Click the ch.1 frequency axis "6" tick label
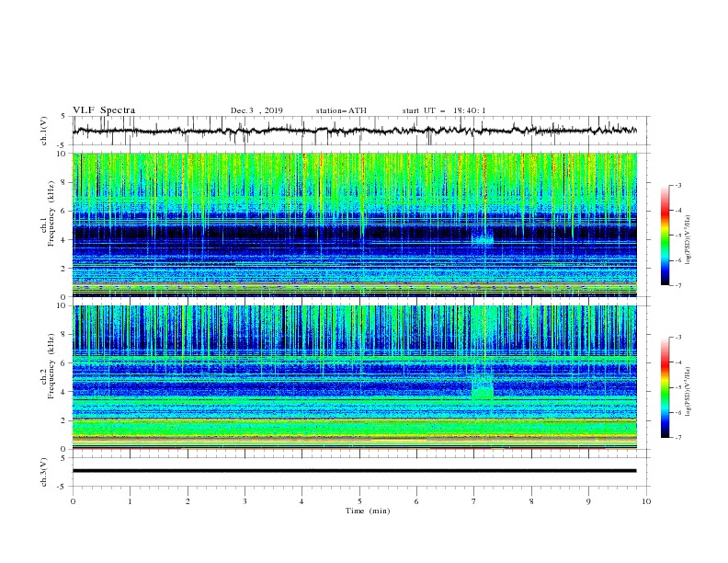The height and width of the screenshot is (563, 728). [65, 211]
